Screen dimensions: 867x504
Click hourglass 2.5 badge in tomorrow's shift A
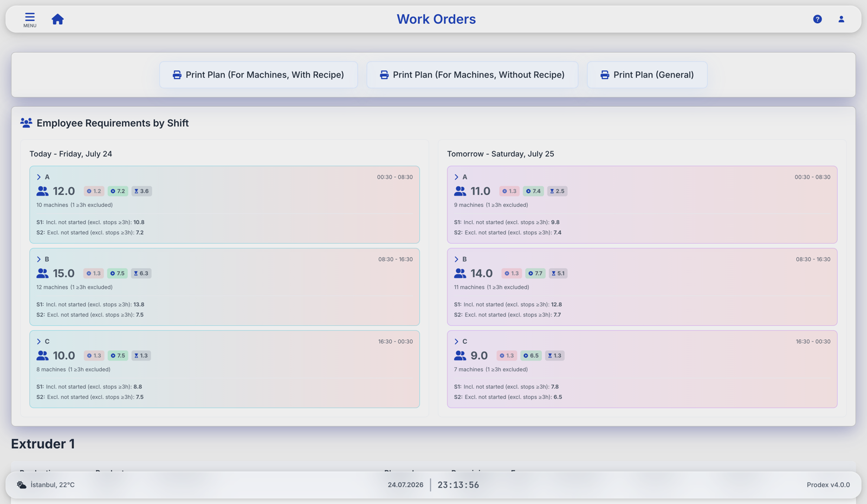[x=557, y=191]
